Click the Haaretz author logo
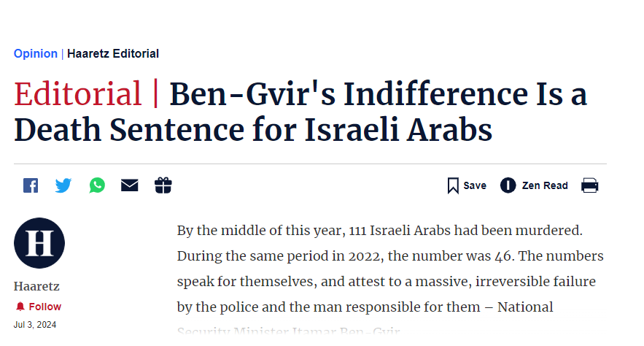This screenshot has height=346, width=644. (39, 243)
